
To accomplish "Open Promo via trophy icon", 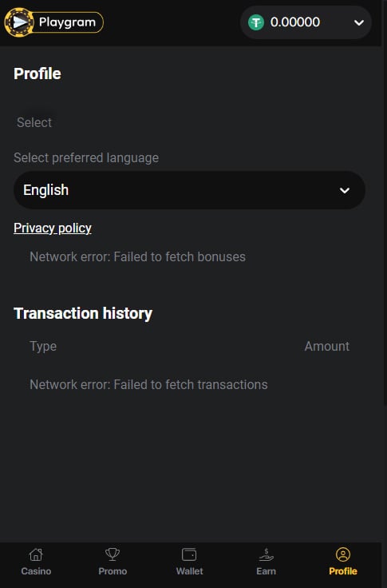I will (113, 554).
